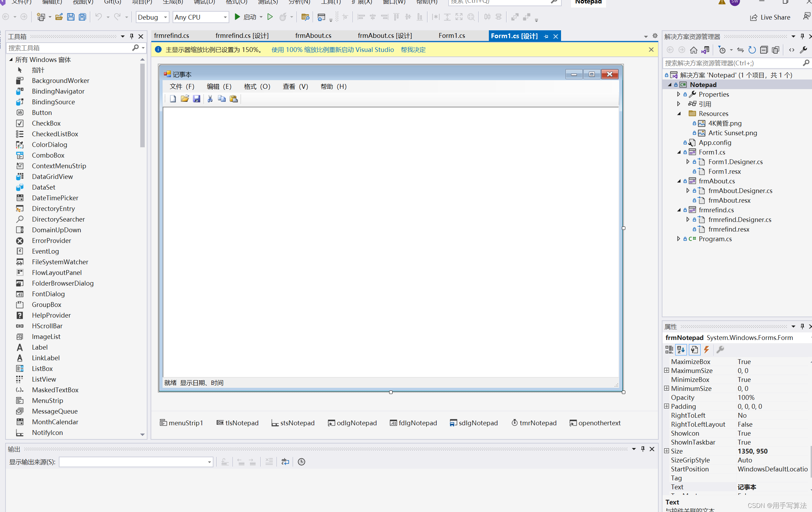Image resolution: width=812 pixels, height=512 pixels.
Task: Click the green Start debugging arrow
Action: tap(237, 17)
